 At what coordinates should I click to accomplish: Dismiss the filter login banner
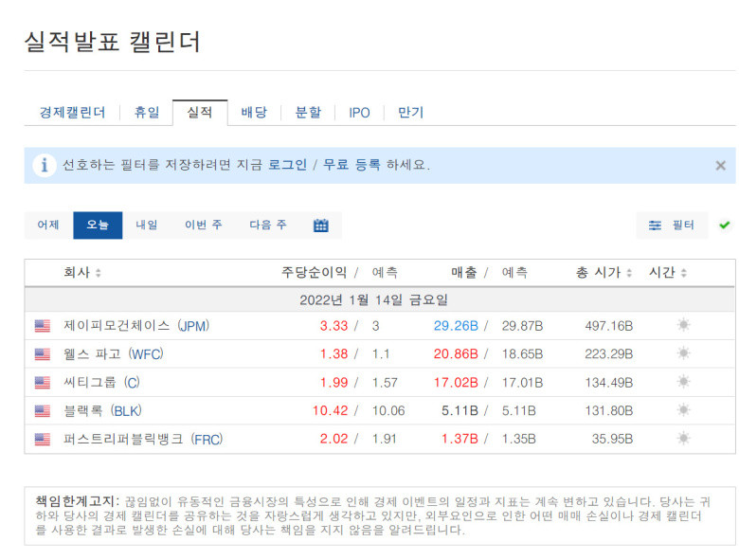tap(720, 166)
